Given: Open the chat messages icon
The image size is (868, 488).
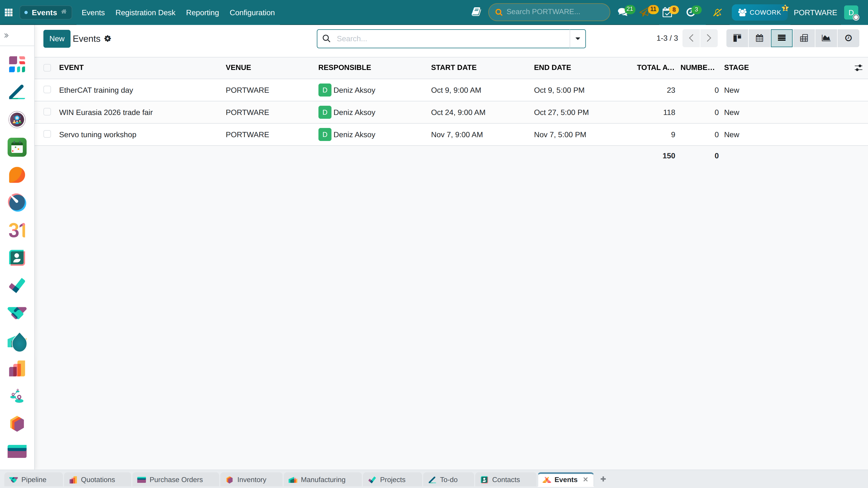Looking at the screenshot, I should (x=623, y=12).
